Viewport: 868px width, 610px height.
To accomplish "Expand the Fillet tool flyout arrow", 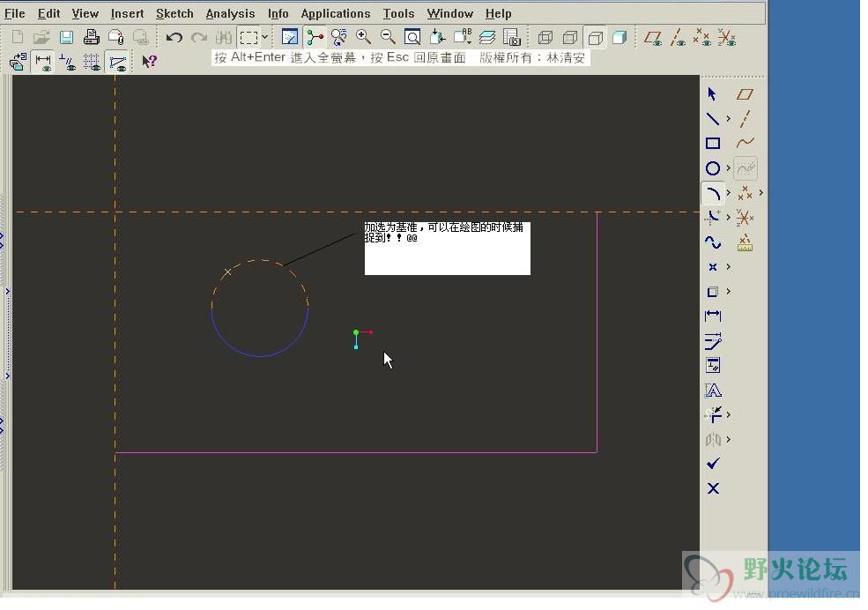I will tap(729, 217).
